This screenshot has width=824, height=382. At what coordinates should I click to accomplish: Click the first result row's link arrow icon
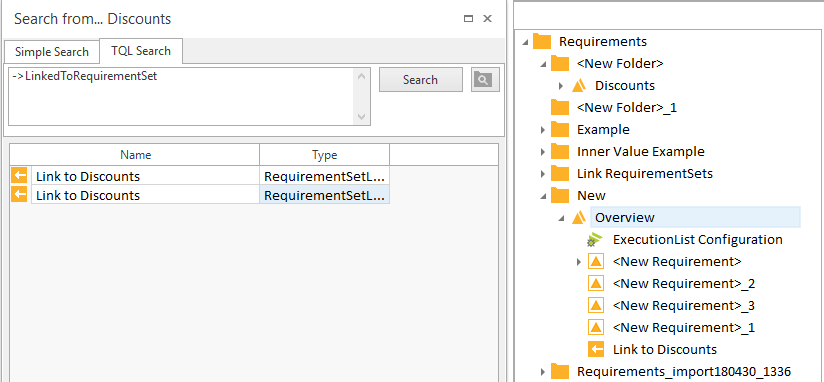click(x=19, y=175)
